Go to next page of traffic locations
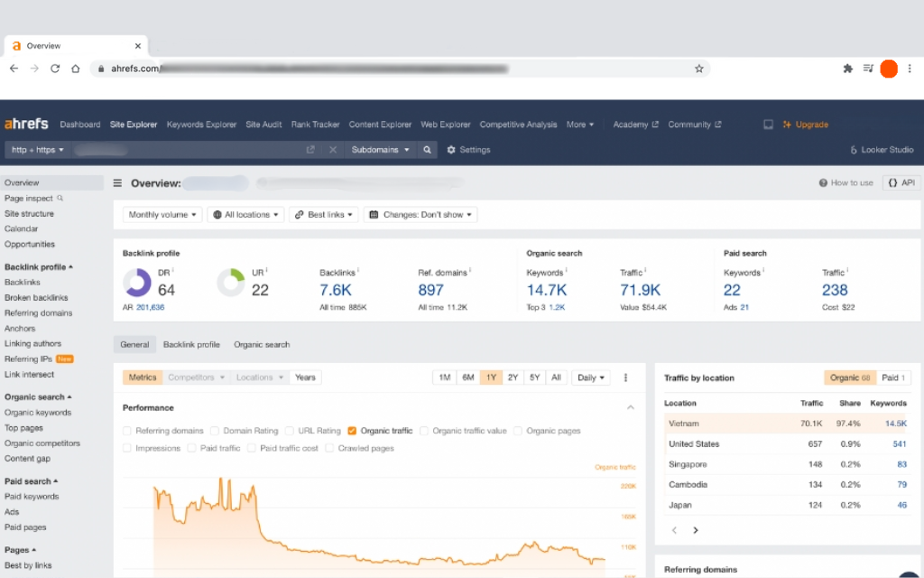 tap(695, 530)
